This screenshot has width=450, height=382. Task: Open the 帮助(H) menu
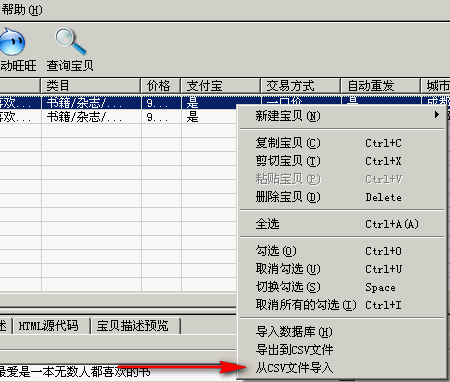[22, 10]
